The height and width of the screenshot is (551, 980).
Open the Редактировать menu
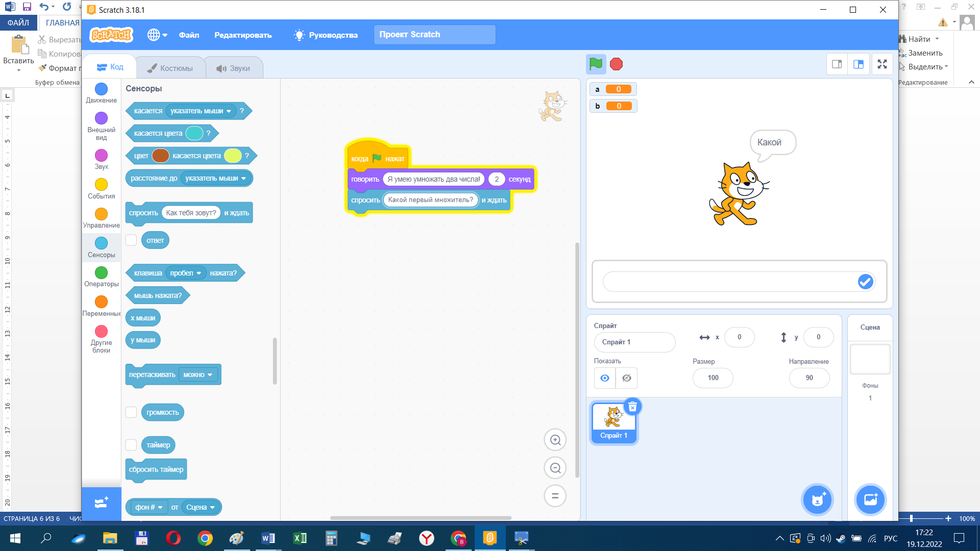243,35
